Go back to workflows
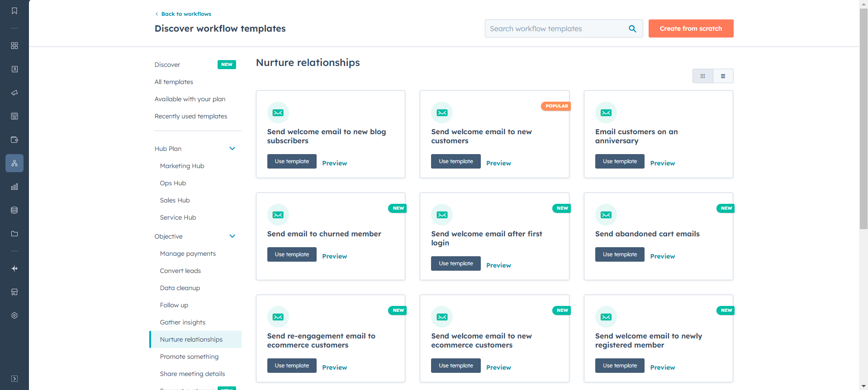This screenshot has height=390, width=868. (x=183, y=14)
